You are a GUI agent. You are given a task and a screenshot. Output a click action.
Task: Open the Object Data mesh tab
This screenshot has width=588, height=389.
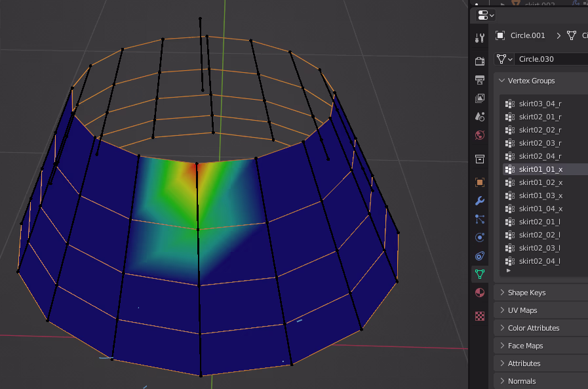pos(480,274)
